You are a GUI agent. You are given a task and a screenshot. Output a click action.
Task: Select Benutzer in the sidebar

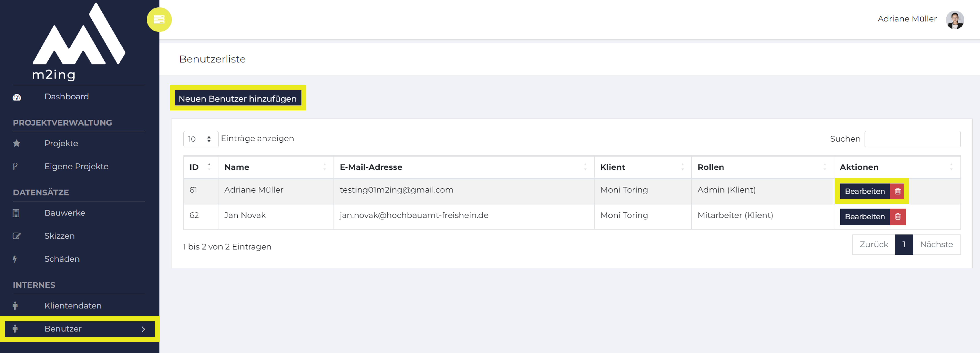pyautogui.click(x=80, y=329)
